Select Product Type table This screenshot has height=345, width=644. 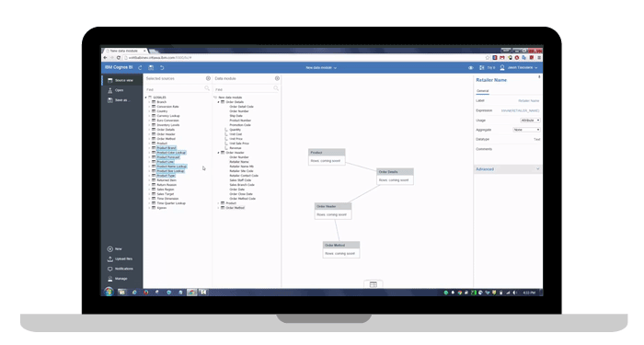point(166,176)
